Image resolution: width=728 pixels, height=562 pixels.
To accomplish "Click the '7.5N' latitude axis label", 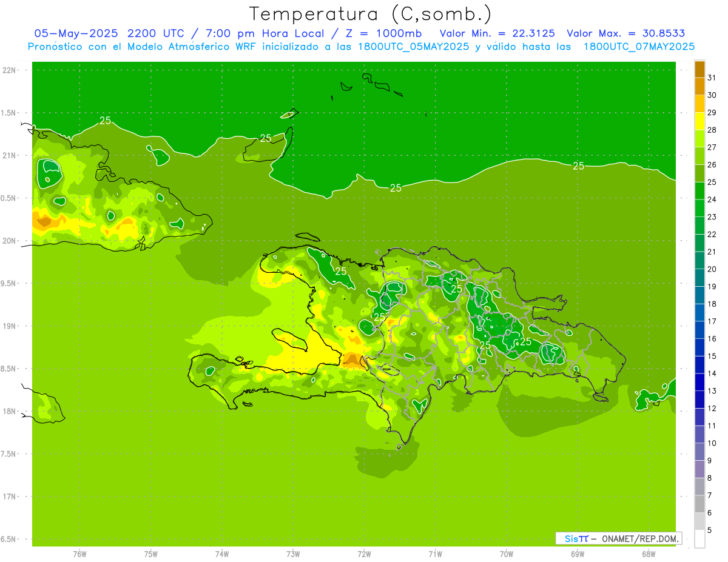I will click(8, 453).
